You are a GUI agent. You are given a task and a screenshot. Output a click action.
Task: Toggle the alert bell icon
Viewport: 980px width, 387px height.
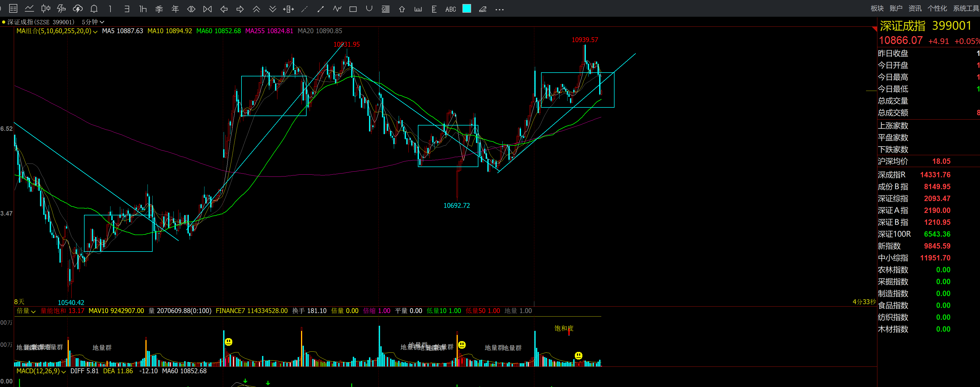(x=94, y=9)
